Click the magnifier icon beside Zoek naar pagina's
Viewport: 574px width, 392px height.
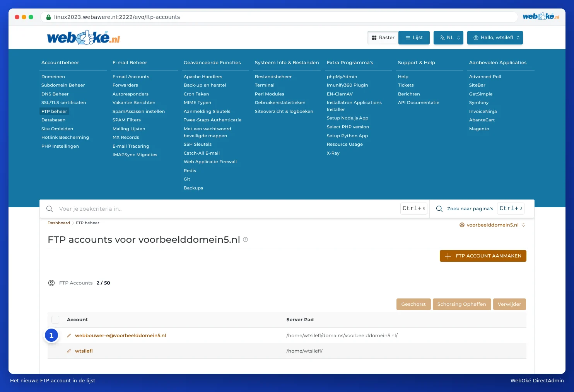439,209
